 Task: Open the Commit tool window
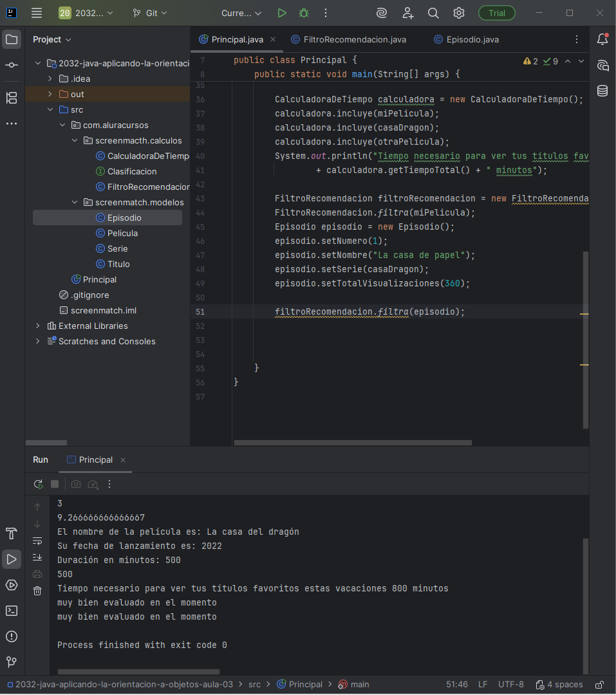12,65
